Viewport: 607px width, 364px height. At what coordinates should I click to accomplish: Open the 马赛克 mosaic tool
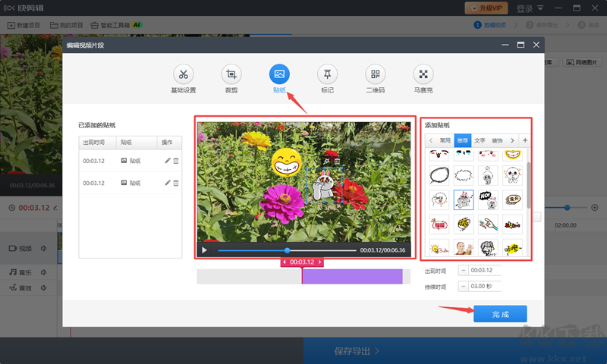[423, 74]
